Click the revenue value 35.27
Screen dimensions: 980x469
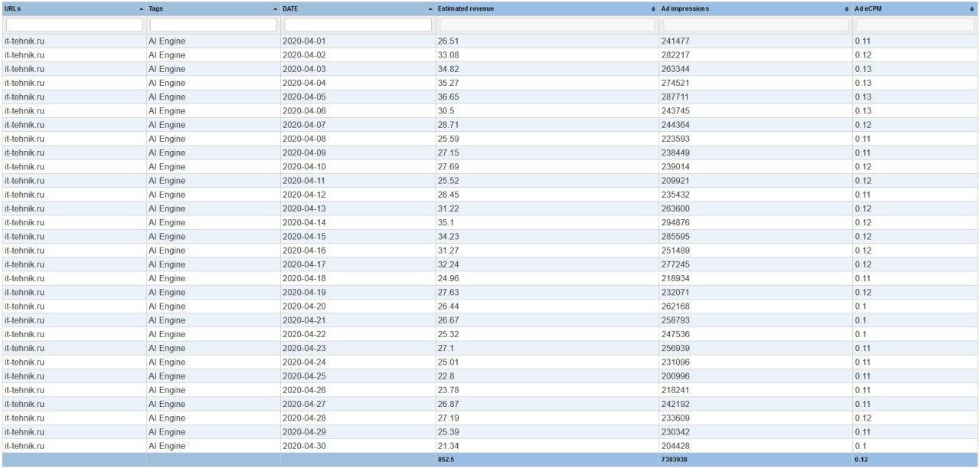click(448, 83)
